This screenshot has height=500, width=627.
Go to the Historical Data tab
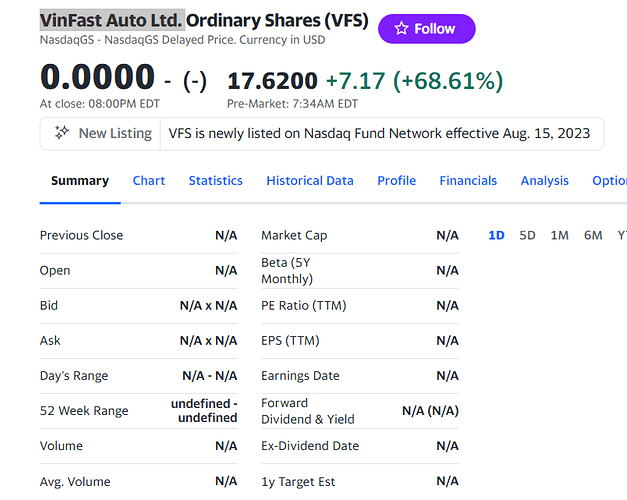[x=310, y=181]
